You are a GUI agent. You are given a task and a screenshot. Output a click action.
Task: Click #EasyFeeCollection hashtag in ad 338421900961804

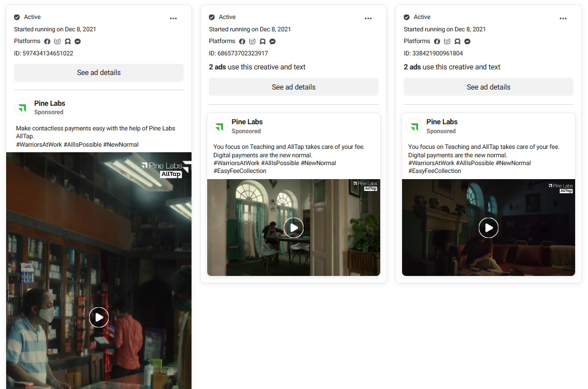point(435,171)
